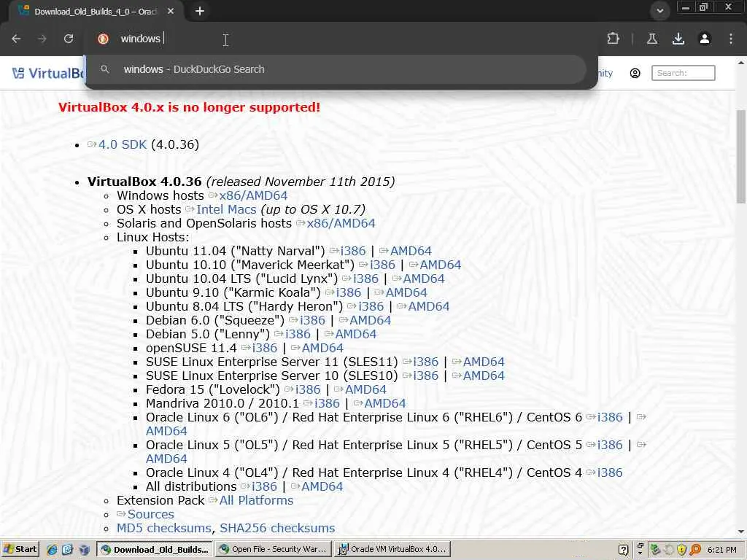This screenshot has height=560, width=747.
Task: Download SLES11 AMD64 package
Action: (x=484, y=362)
